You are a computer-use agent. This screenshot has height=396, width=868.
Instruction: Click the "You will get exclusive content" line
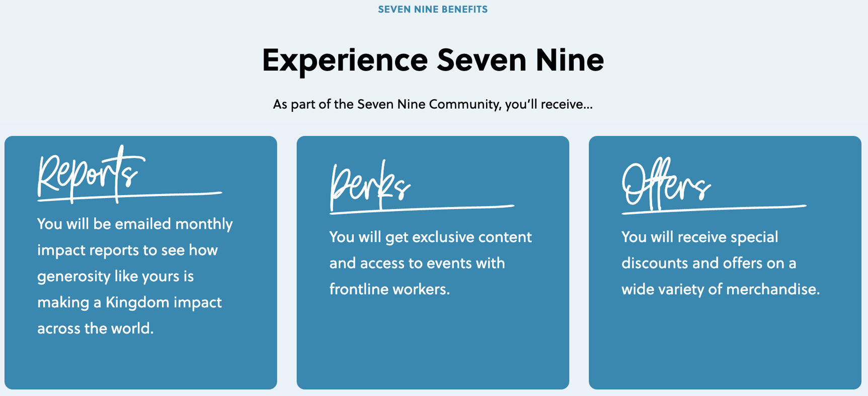click(x=430, y=237)
